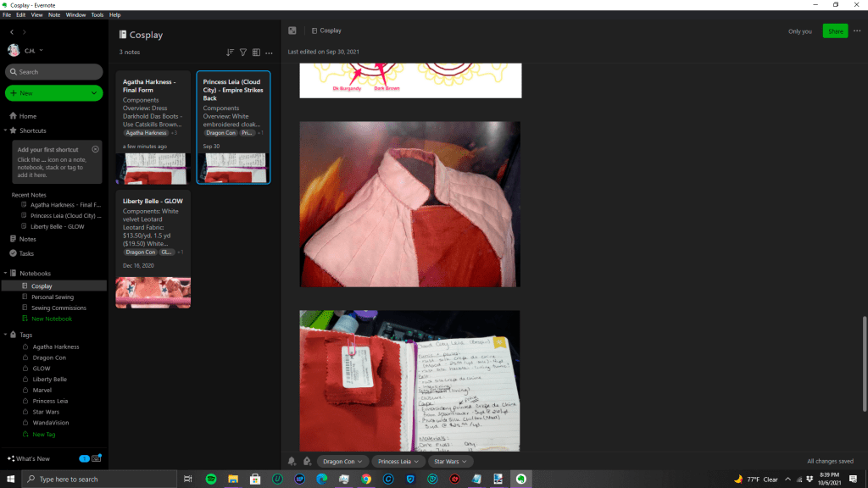This screenshot has height=488, width=868.
Task: Click the green Share button
Action: [835, 31]
